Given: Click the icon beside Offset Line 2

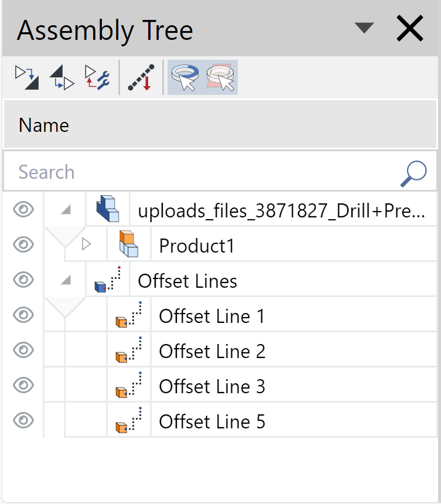Looking at the screenshot, I should [129, 350].
